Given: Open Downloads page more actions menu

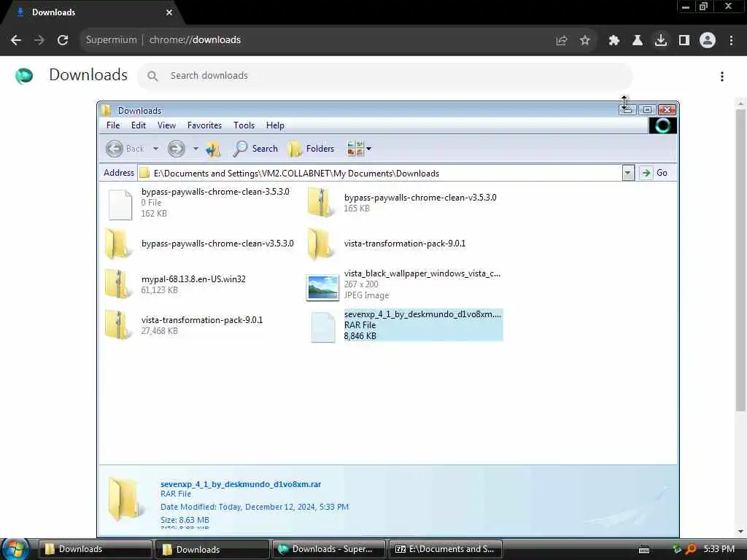Looking at the screenshot, I should 722,77.
